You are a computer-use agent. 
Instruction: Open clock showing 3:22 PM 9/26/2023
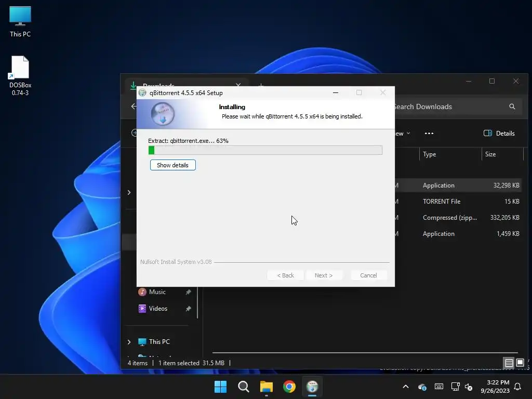point(495,387)
